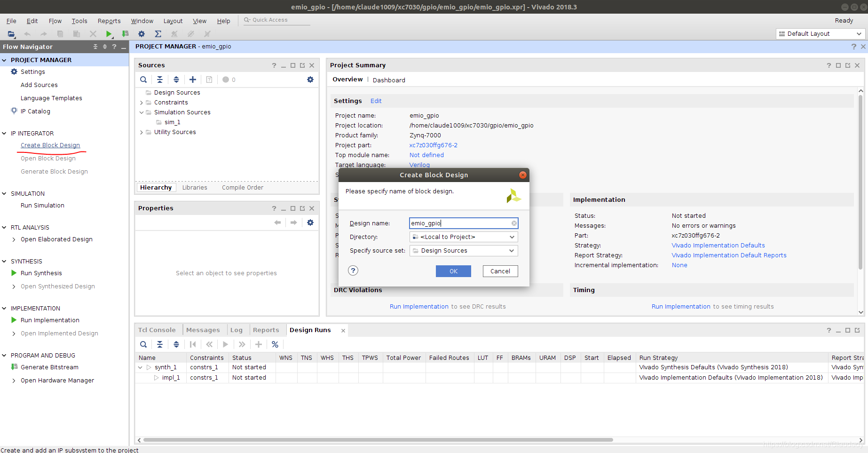Viewport: 868px width, 453px height.
Task: Switch to the Tcl Console tab
Action: (x=157, y=330)
